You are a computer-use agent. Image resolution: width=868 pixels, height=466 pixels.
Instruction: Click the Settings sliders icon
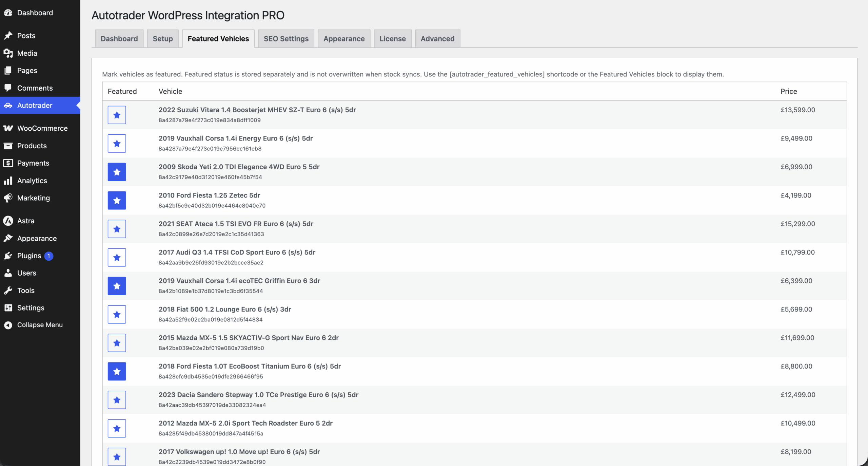(x=8, y=308)
